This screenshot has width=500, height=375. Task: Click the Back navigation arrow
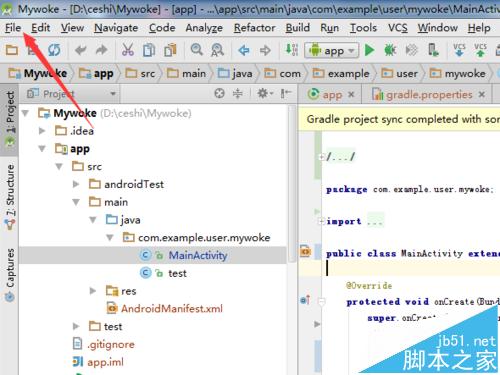pos(244,51)
